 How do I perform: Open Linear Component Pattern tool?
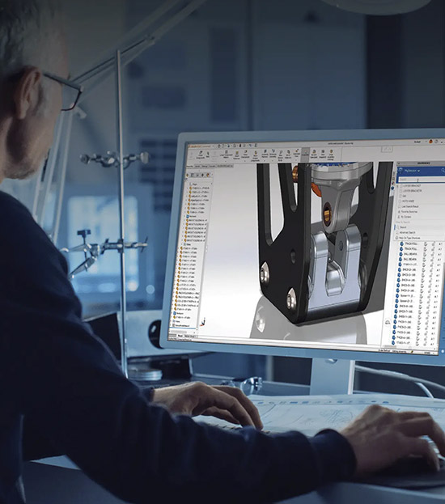click(x=226, y=155)
